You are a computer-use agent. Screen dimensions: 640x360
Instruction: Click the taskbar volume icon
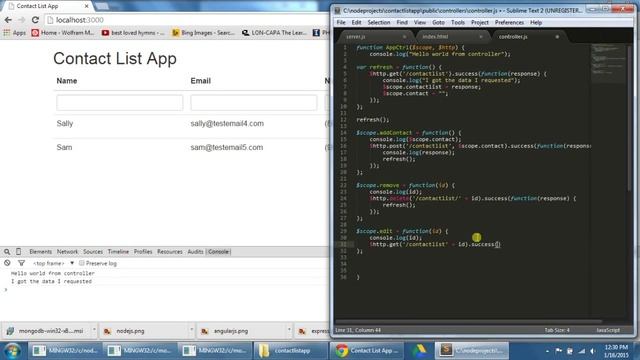tap(593, 351)
